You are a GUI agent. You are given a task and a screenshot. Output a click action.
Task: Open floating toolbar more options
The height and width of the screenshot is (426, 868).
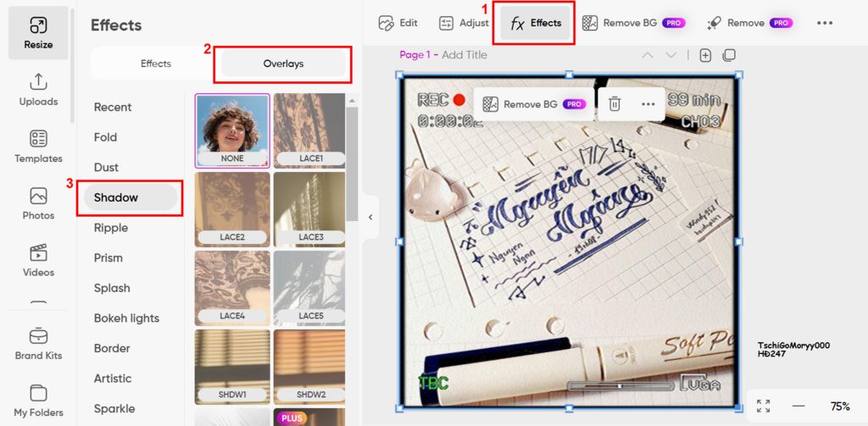[648, 104]
